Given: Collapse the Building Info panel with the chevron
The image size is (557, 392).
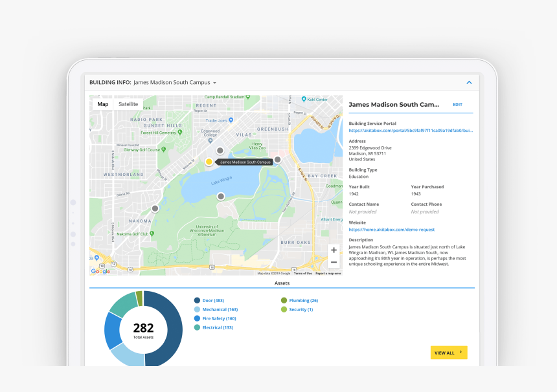Looking at the screenshot, I should pos(469,83).
